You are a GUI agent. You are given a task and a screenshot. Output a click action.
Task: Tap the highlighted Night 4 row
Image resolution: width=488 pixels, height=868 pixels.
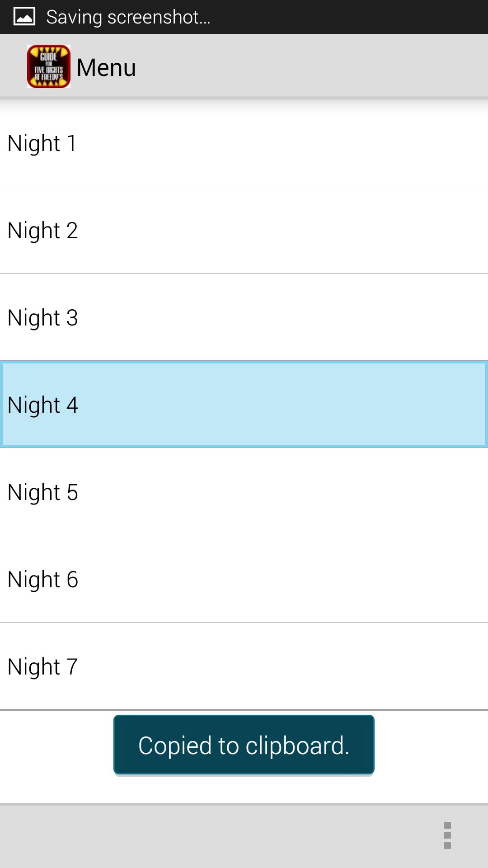tap(244, 405)
